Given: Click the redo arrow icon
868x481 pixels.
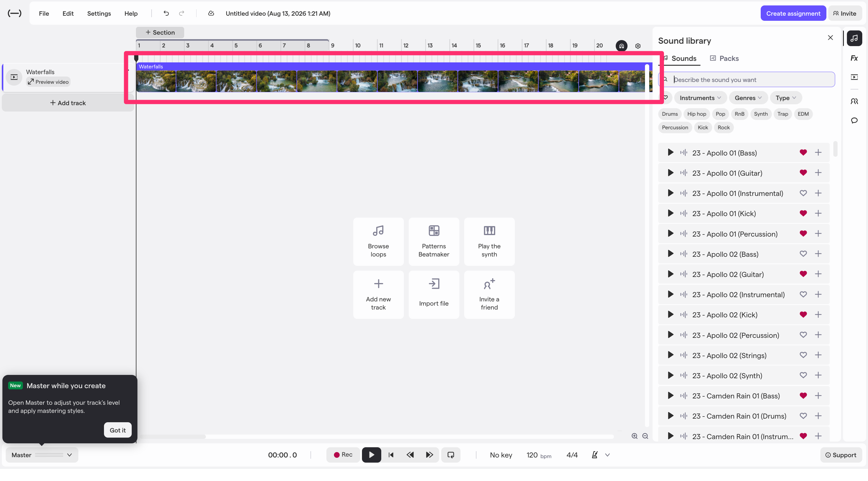Looking at the screenshot, I should coord(182,13).
